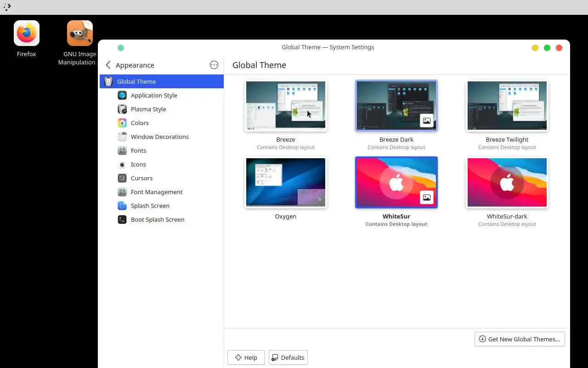588x368 pixels.
Task: Open the sidebar three-dots menu
Action: [214, 65]
